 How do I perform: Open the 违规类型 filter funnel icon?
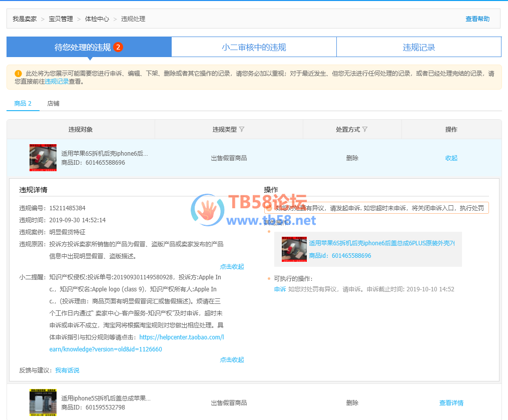point(242,129)
